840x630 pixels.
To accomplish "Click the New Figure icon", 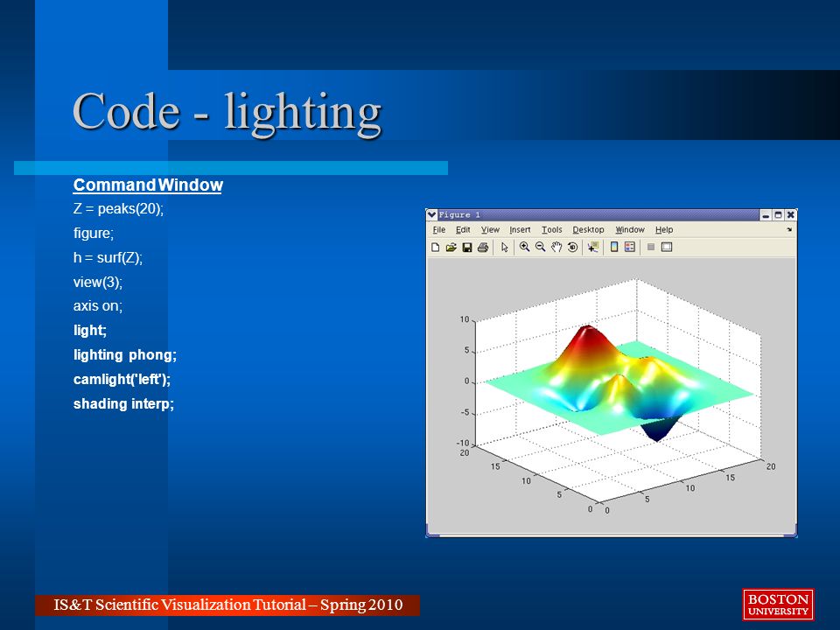I will click(436, 247).
